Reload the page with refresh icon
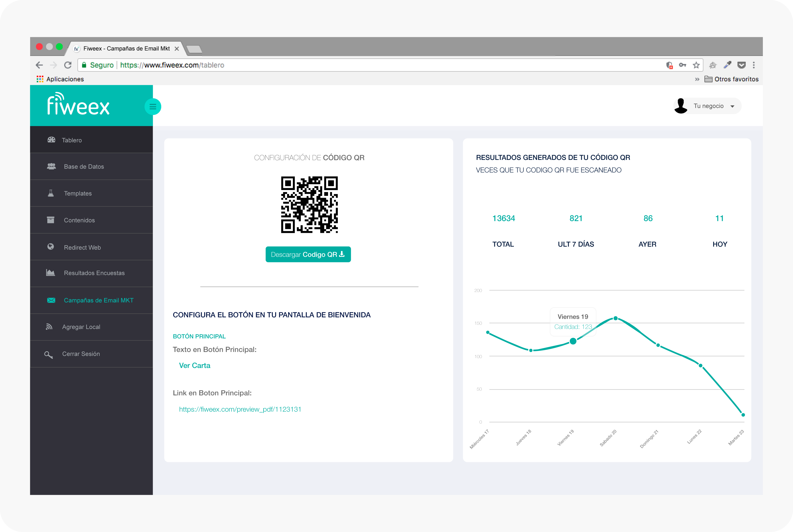This screenshot has height=532, width=793. (68, 65)
